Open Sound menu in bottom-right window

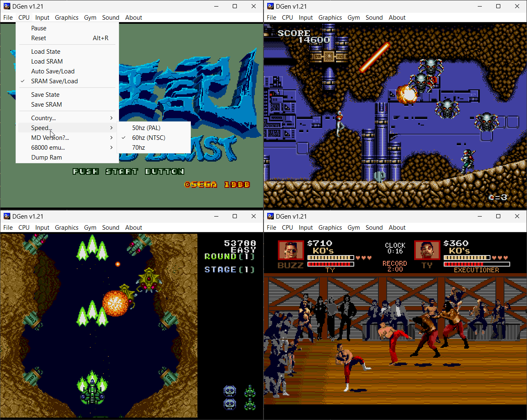tap(374, 228)
